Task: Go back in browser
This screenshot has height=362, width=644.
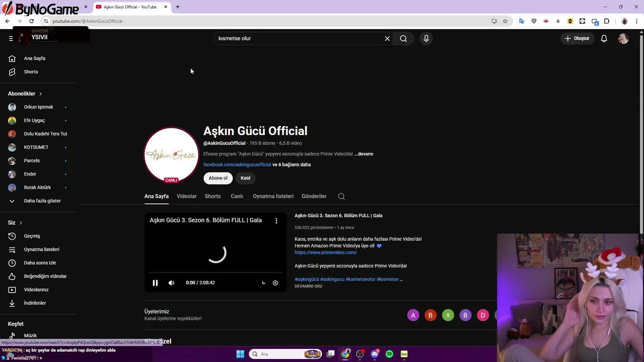Action: 8,21
